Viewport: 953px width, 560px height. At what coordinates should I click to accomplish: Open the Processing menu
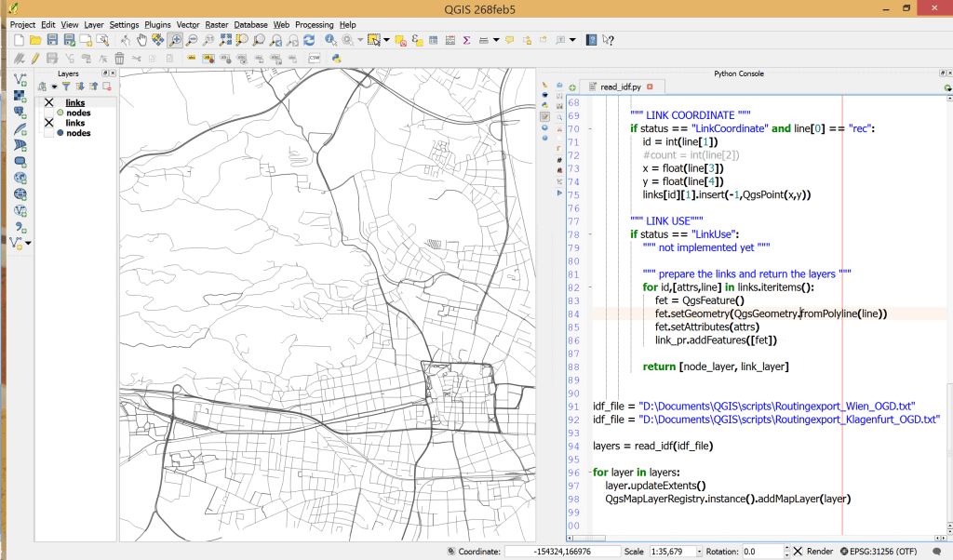pyautogui.click(x=315, y=24)
